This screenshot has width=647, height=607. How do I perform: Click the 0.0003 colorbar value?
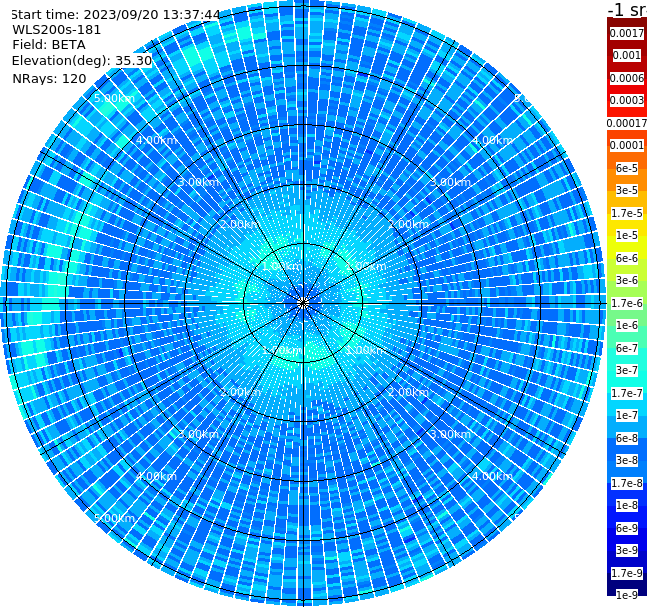(x=627, y=100)
